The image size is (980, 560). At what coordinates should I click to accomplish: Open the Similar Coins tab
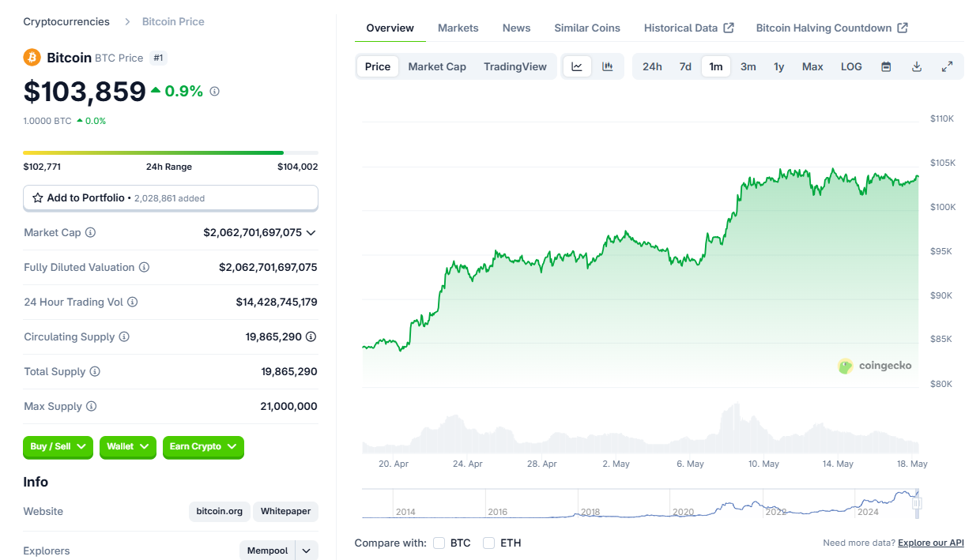[x=587, y=28]
